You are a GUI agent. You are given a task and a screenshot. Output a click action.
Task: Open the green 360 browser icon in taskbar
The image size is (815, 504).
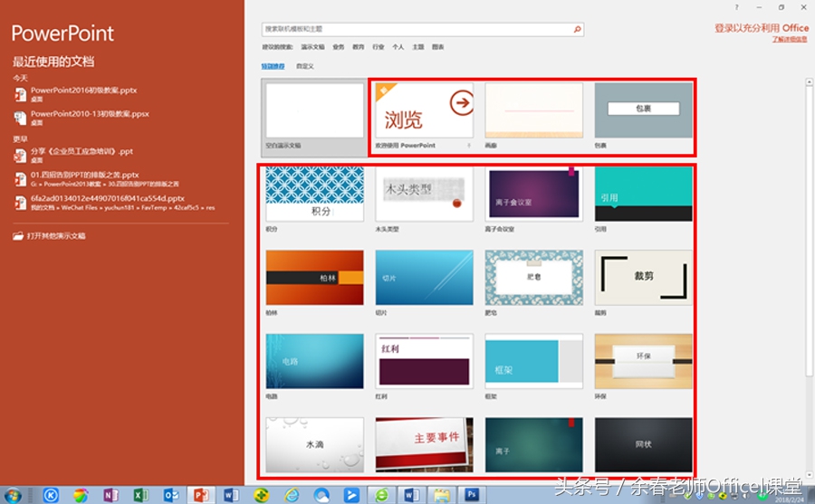pyautogui.click(x=381, y=495)
